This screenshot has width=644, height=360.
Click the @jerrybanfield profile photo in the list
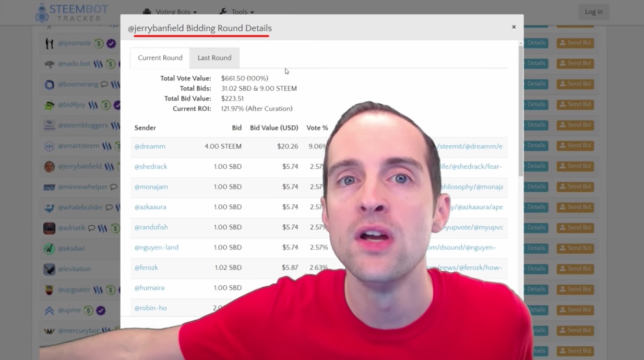pos(49,167)
